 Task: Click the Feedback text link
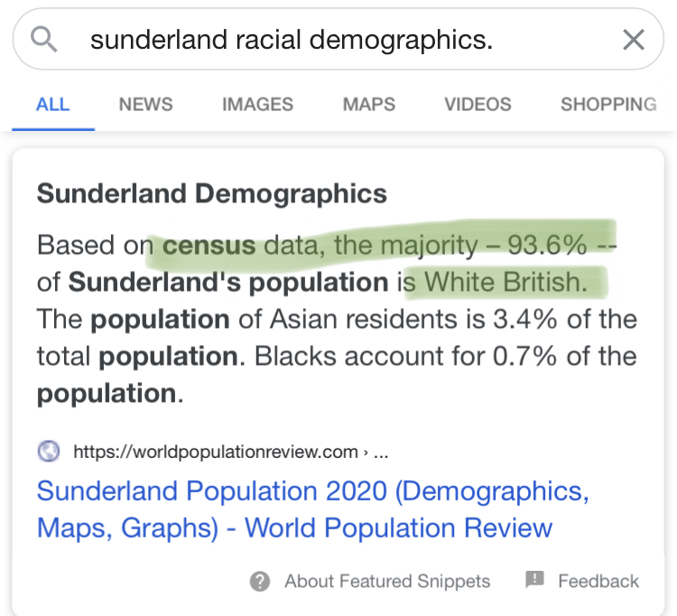click(x=598, y=581)
